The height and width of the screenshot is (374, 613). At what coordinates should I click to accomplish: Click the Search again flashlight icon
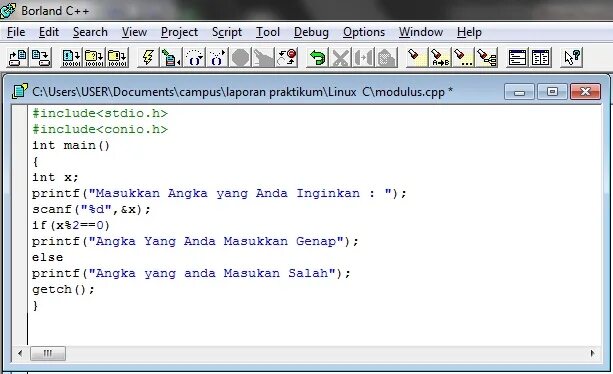pos(463,58)
